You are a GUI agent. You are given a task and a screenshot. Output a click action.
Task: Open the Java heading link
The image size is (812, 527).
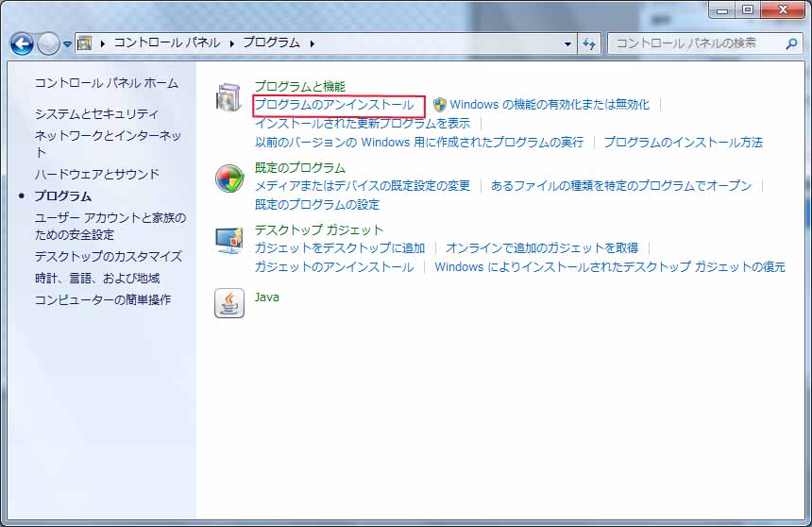266,297
